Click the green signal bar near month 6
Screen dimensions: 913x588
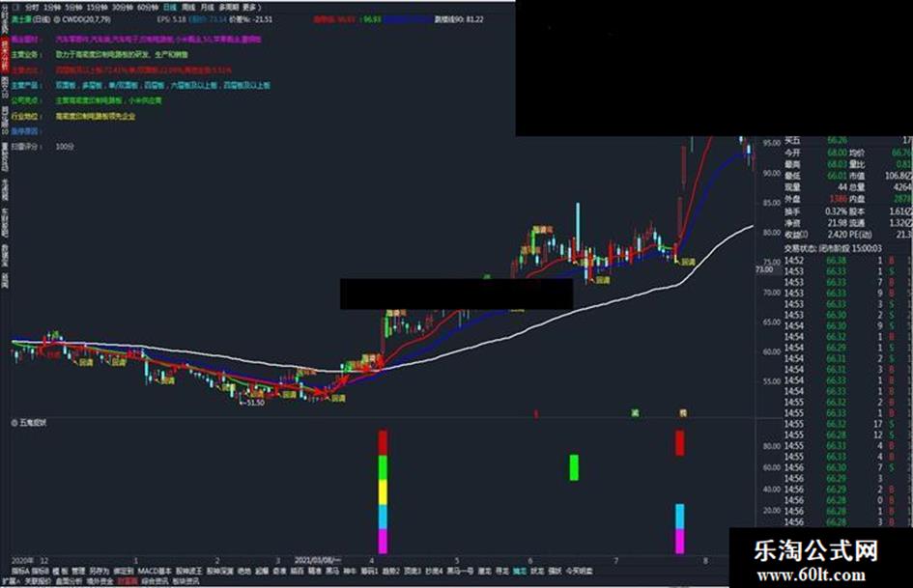point(574,467)
